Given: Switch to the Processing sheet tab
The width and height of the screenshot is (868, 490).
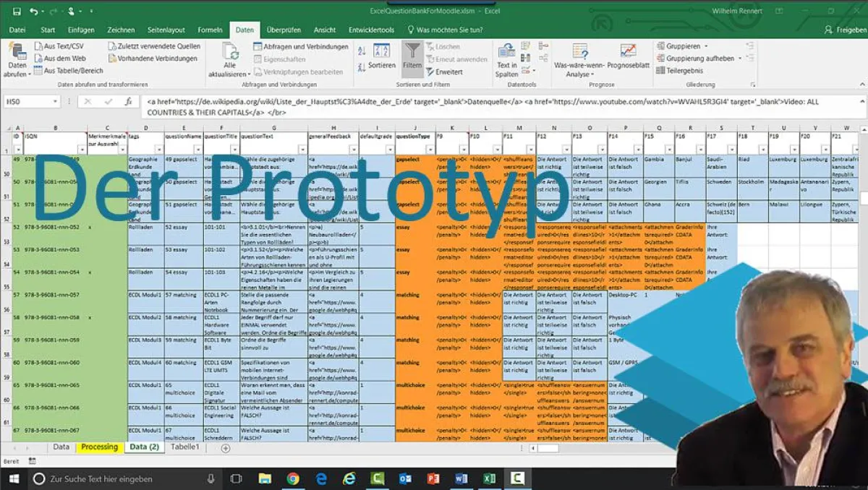Looking at the screenshot, I should point(98,447).
